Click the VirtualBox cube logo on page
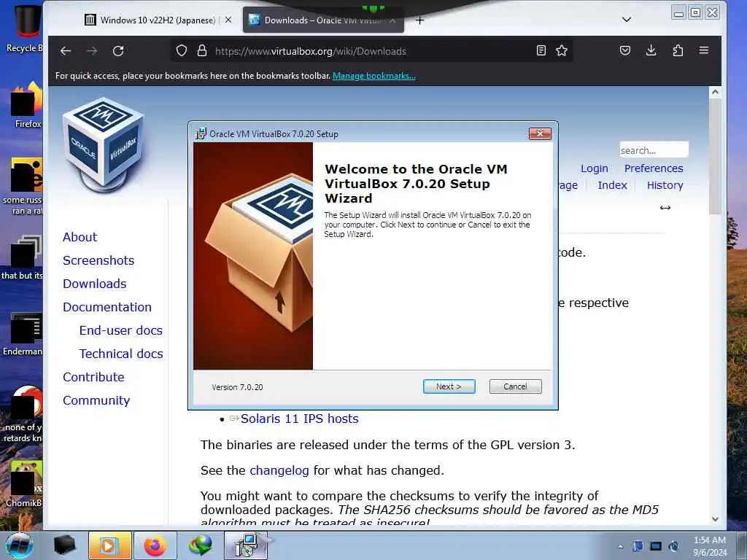This screenshot has width=747, height=560. 103,144
